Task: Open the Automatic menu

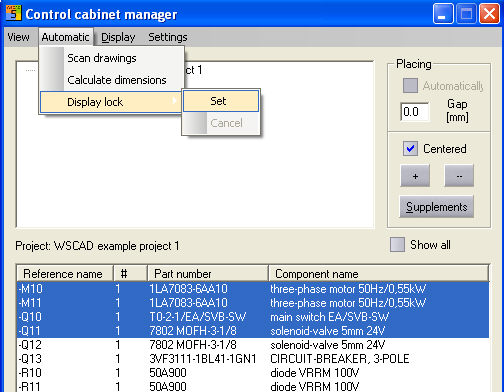Action: [x=65, y=37]
